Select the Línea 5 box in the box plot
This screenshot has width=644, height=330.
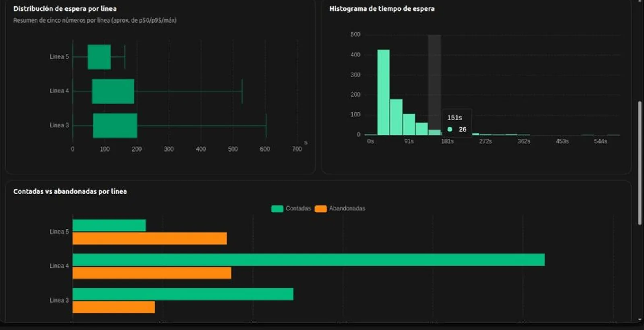click(x=99, y=57)
